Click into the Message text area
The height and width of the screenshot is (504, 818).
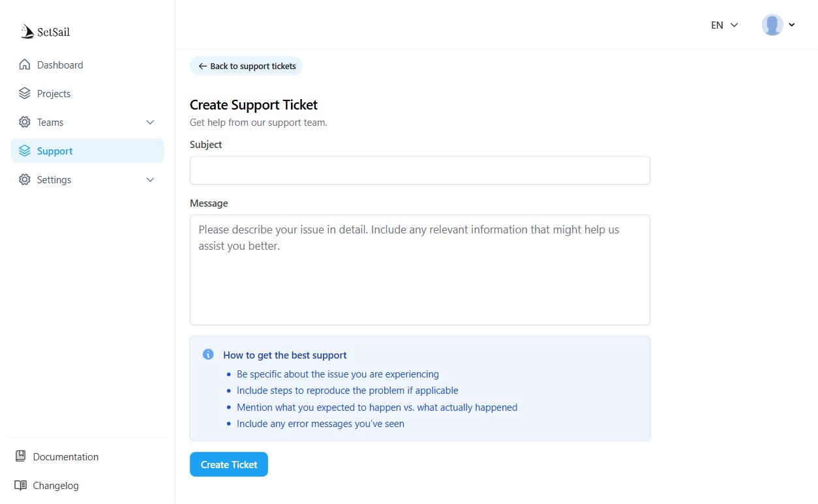pos(419,269)
